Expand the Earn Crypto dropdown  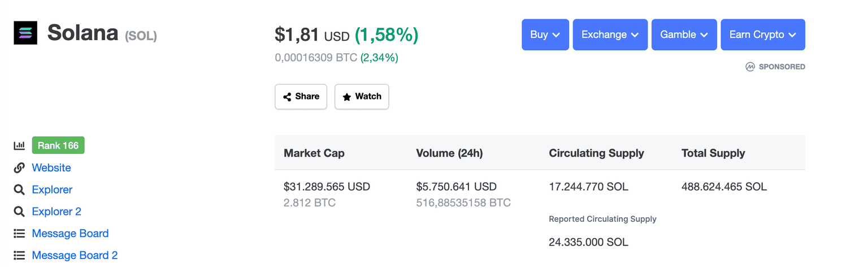(762, 35)
